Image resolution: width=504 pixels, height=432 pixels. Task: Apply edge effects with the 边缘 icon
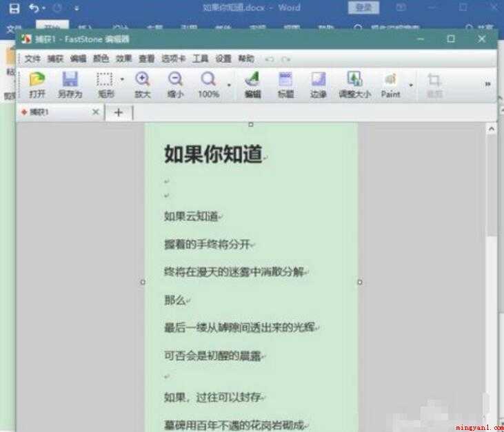point(319,85)
